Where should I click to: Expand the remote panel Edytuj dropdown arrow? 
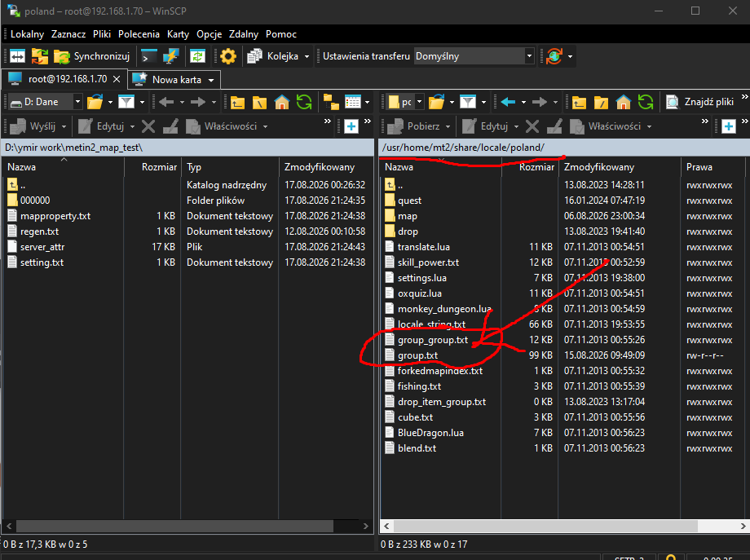516,126
